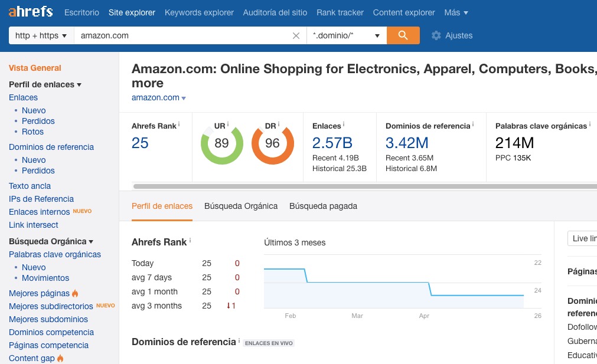The height and width of the screenshot is (364, 597).
Task: Open the amazon.com URL dropdown arrow
Action: [184, 98]
